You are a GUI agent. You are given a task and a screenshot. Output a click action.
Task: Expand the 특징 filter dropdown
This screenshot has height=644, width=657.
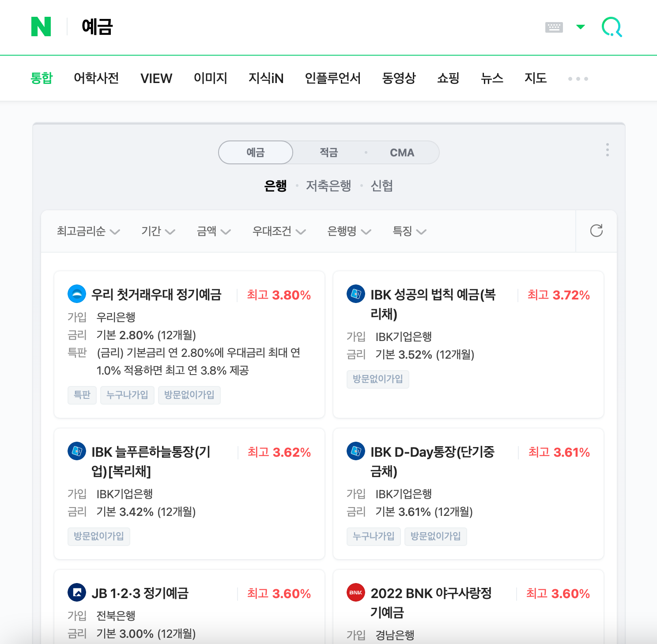[x=409, y=231]
